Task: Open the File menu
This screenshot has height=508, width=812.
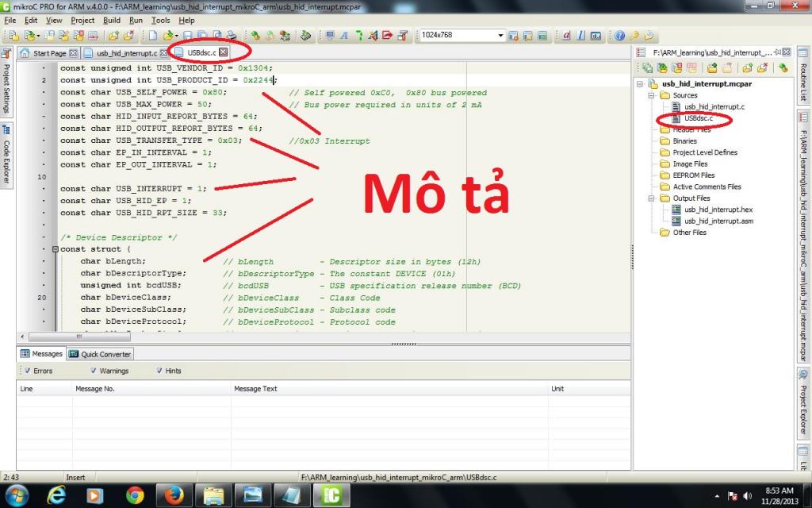Action: pos(10,20)
